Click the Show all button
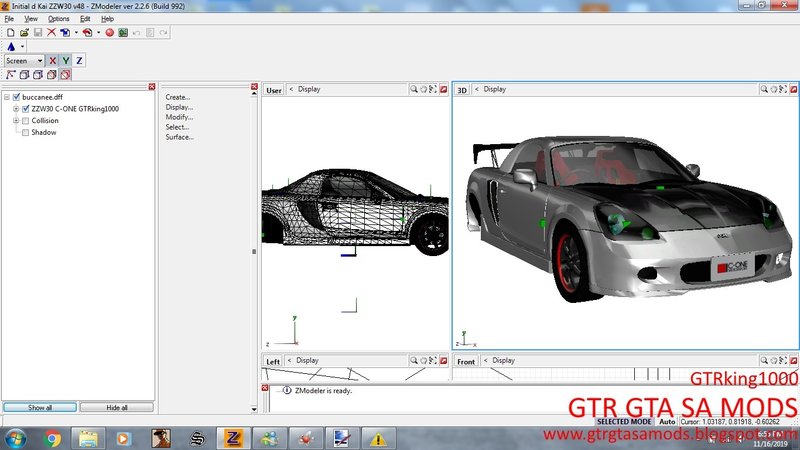Screen dimensions: 800x450 40,407
